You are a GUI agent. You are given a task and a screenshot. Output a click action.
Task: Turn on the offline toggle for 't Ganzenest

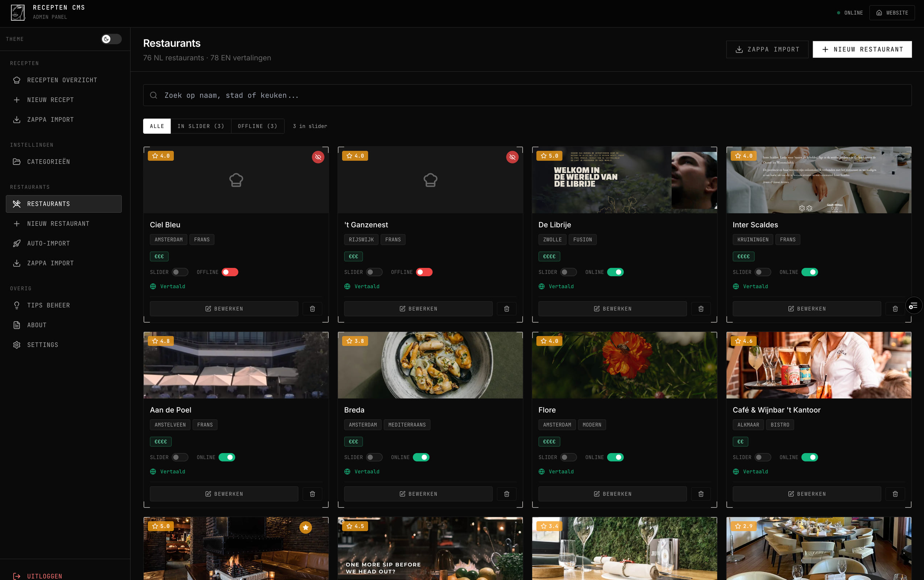point(424,272)
